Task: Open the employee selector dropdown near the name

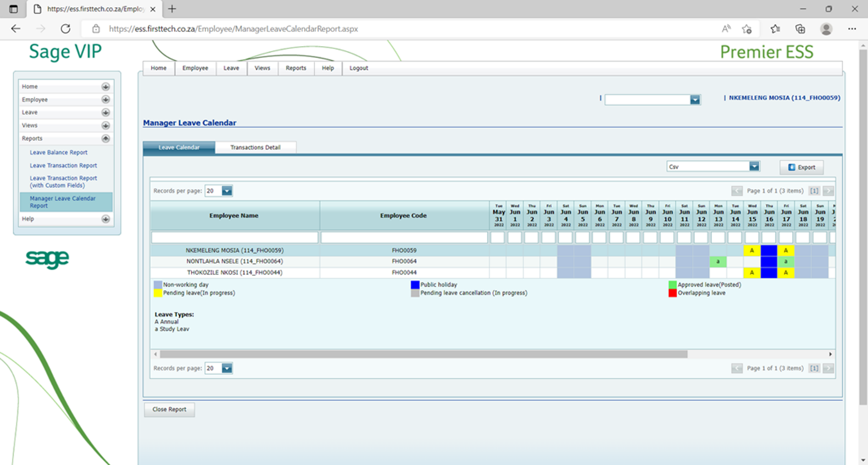Action: click(x=695, y=99)
